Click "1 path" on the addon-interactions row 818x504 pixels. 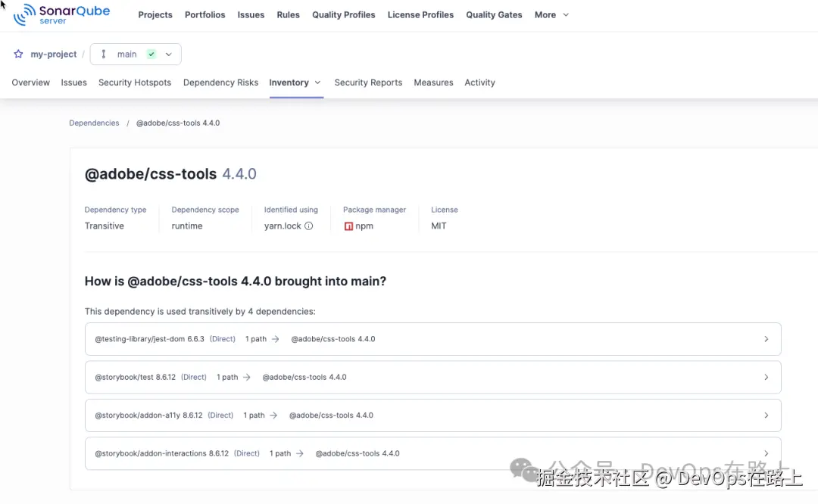[280, 453]
